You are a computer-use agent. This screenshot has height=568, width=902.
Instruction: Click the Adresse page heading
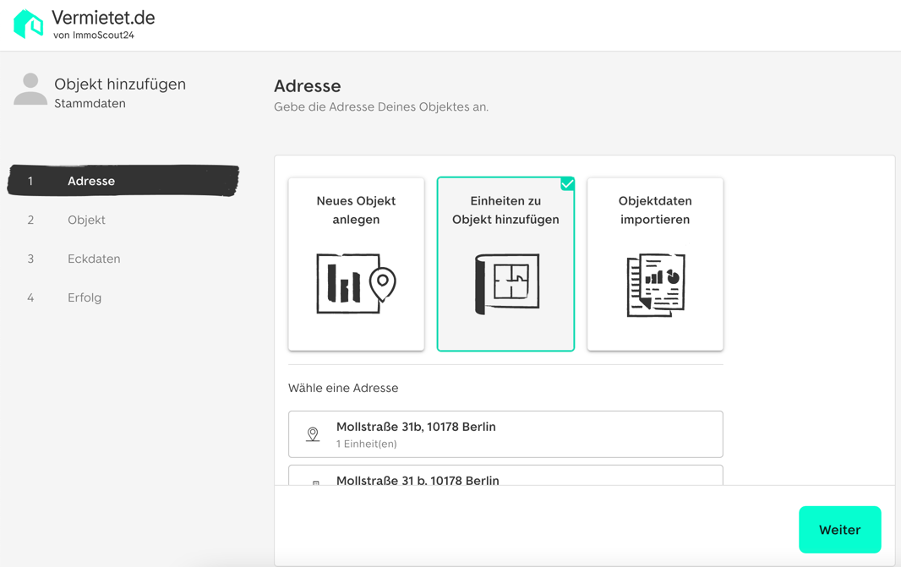307,86
